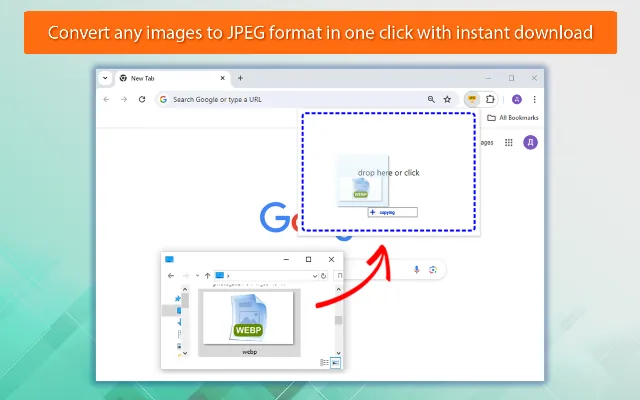Click the Google logo icon in address bar
640x400 pixels.
pyautogui.click(x=163, y=99)
